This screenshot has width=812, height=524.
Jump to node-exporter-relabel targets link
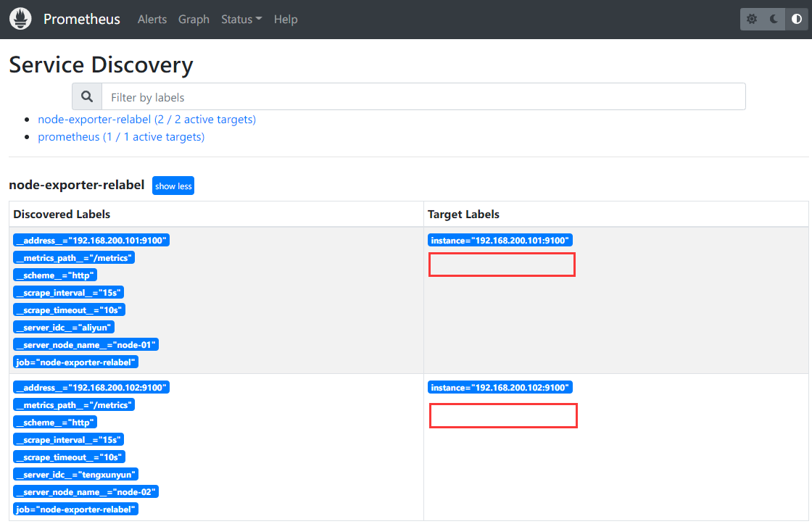click(147, 120)
